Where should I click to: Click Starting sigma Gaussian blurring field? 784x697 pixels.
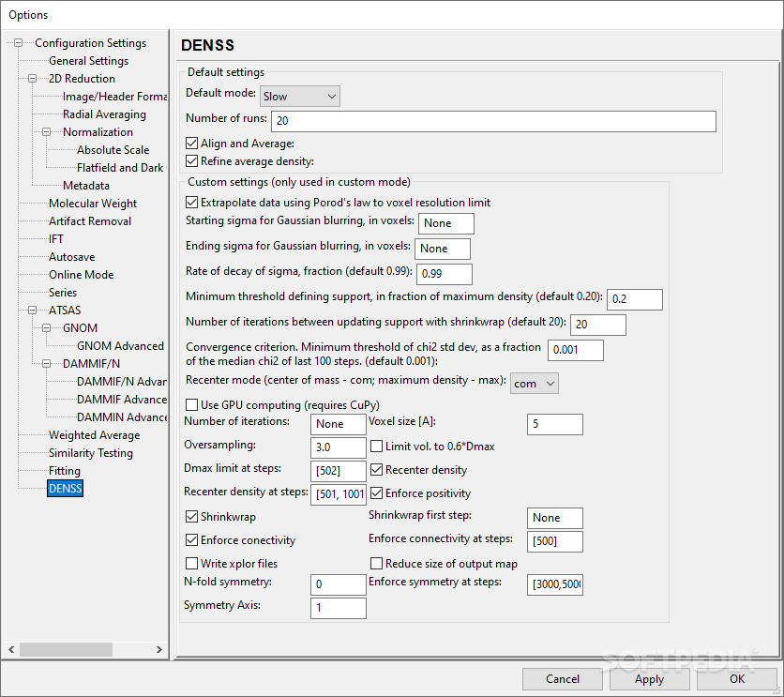[x=446, y=223]
